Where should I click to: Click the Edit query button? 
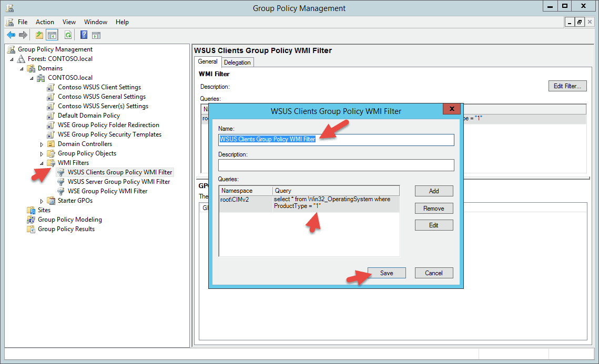pos(434,225)
